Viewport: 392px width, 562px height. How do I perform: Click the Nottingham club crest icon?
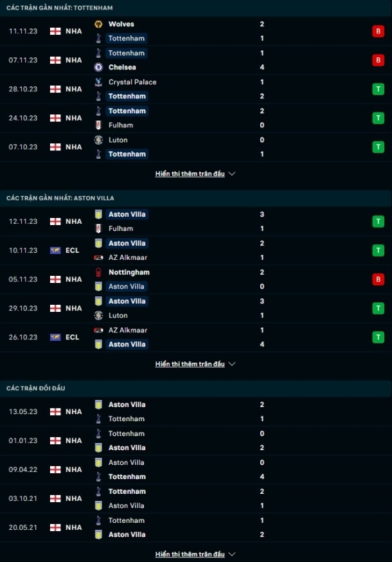point(98,273)
